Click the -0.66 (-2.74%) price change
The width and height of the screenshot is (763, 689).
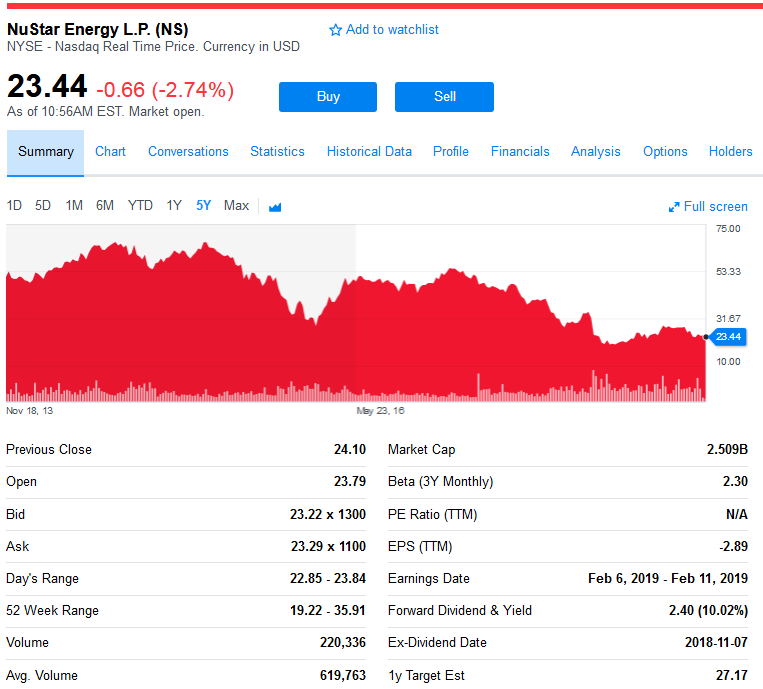[165, 91]
